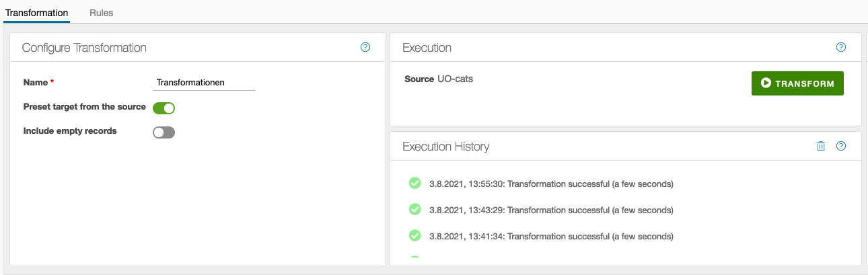Open the Rules tab

[x=101, y=13]
